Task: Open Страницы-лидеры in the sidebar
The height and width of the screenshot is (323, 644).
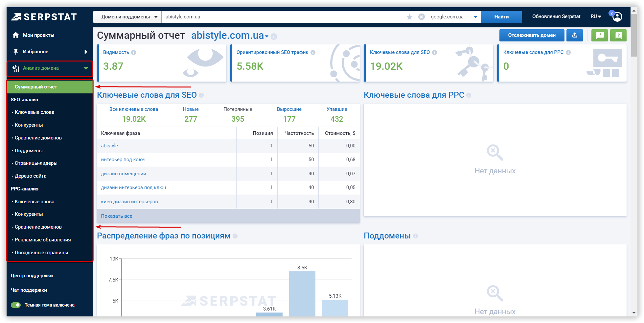Action: point(36,163)
